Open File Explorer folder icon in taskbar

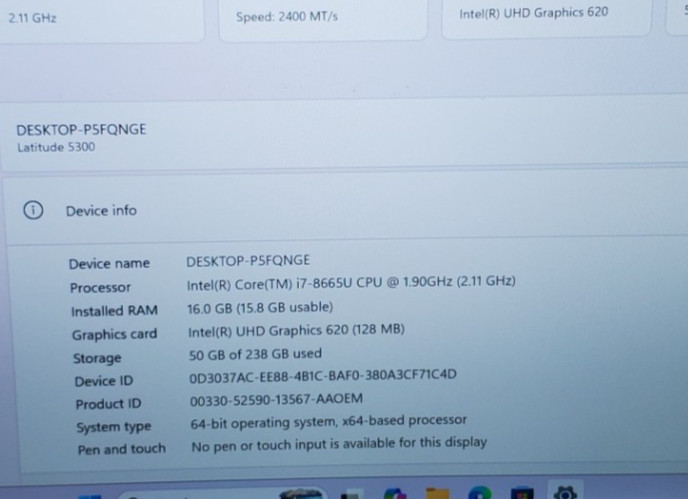pyautogui.click(x=437, y=493)
